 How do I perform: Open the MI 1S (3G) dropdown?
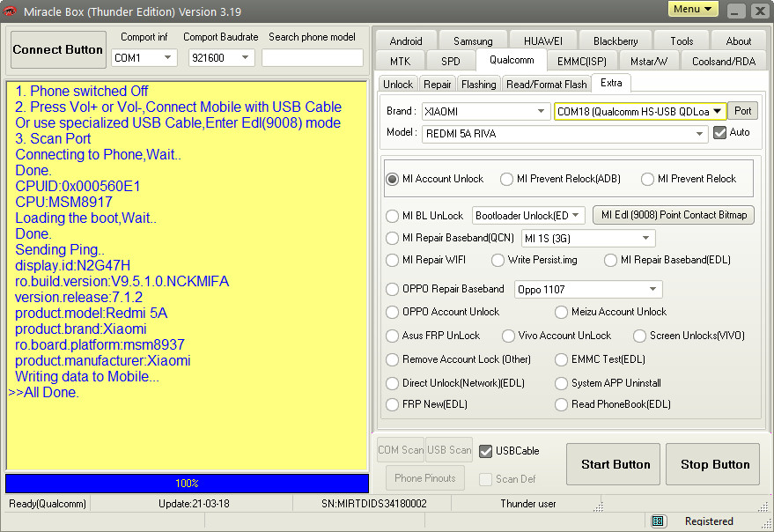point(588,239)
